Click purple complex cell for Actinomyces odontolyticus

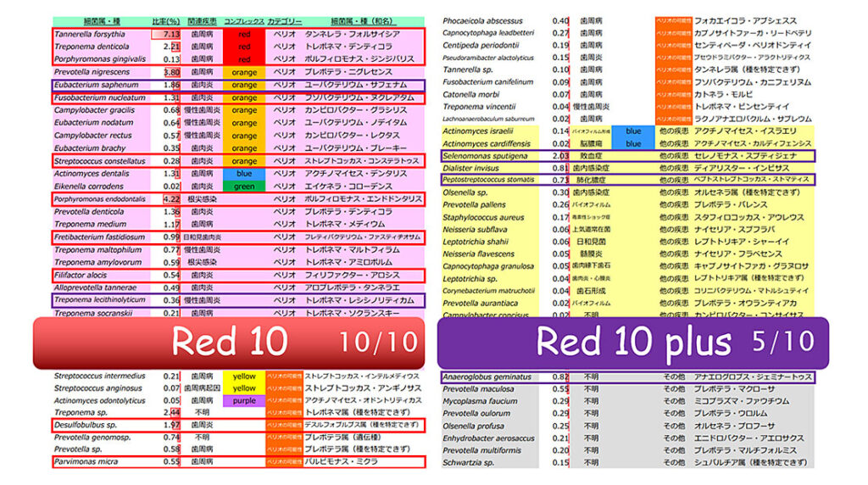[244, 400]
